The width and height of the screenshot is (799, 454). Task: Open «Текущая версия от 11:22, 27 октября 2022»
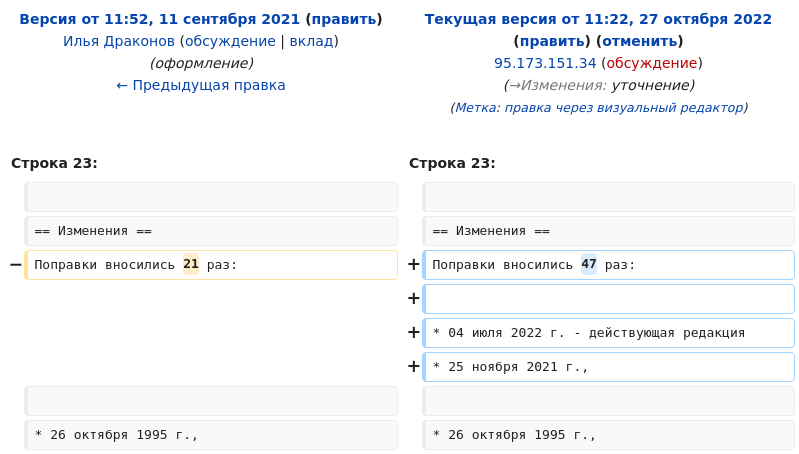[598, 19]
